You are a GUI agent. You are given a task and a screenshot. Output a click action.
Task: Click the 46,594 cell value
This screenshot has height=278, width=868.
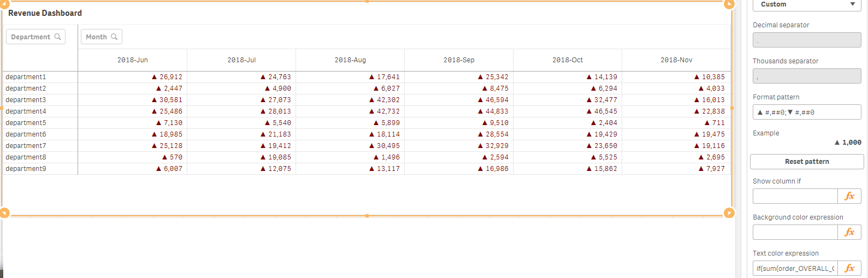(x=493, y=100)
